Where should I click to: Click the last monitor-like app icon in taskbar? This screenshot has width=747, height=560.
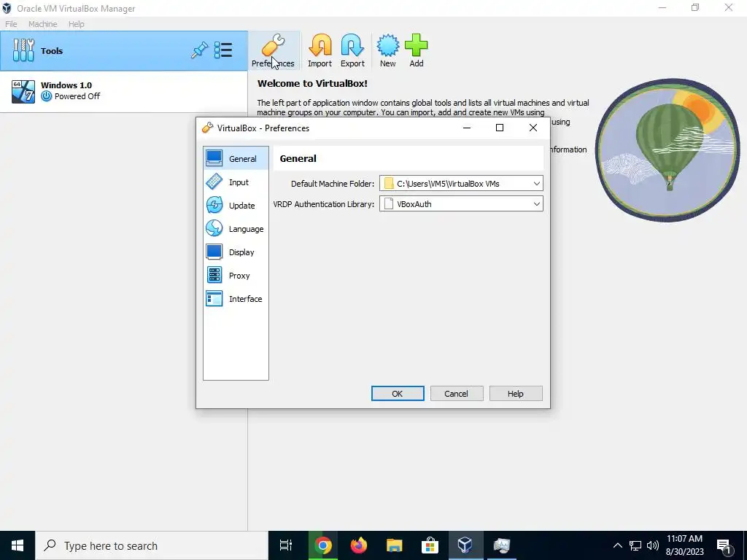[502, 545]
